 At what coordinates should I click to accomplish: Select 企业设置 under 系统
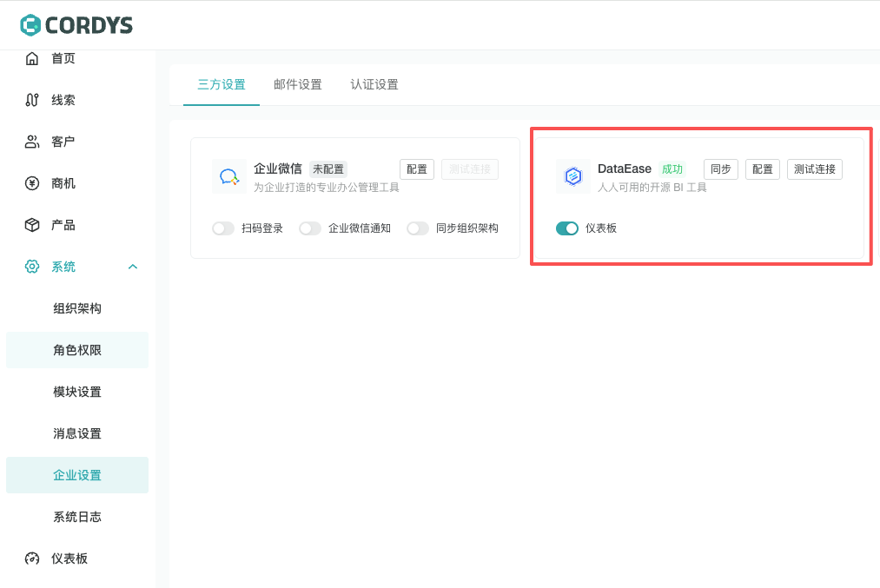click(77, 475)
